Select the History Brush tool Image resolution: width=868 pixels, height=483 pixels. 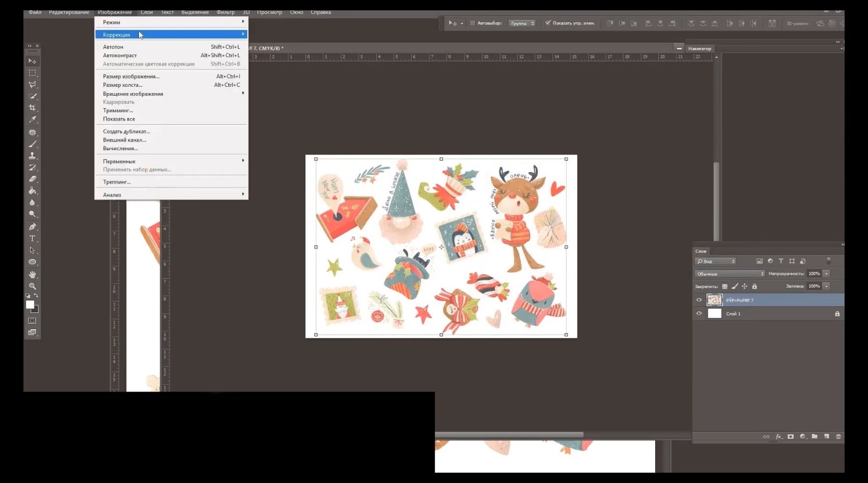[x=32, y=167]
